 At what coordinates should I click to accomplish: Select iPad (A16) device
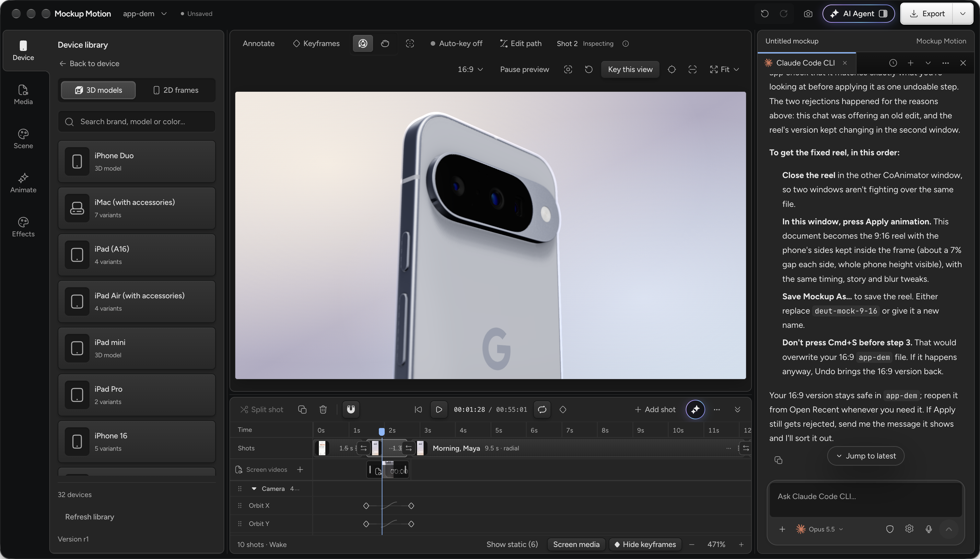coord(137,255)
